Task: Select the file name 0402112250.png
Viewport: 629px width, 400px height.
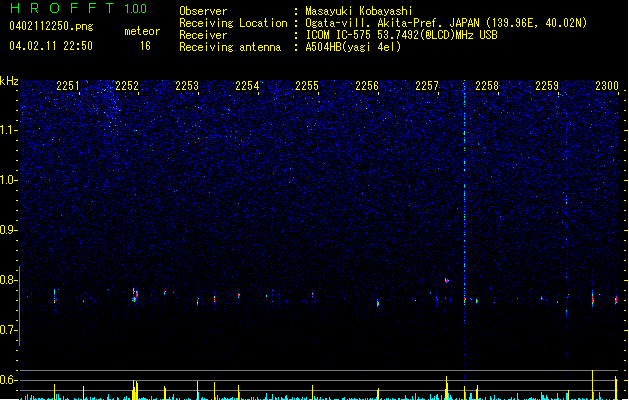Action: [x=51, y=26]
